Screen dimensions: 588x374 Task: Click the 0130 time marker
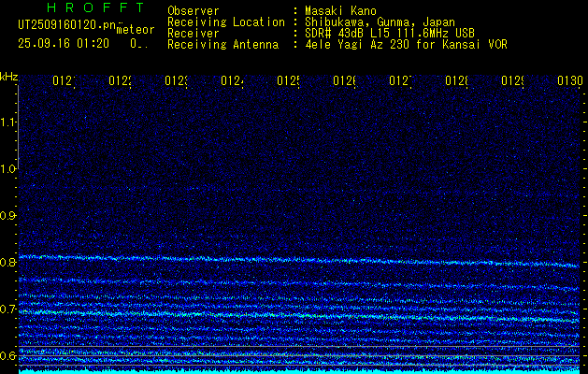tap(570, 80)
